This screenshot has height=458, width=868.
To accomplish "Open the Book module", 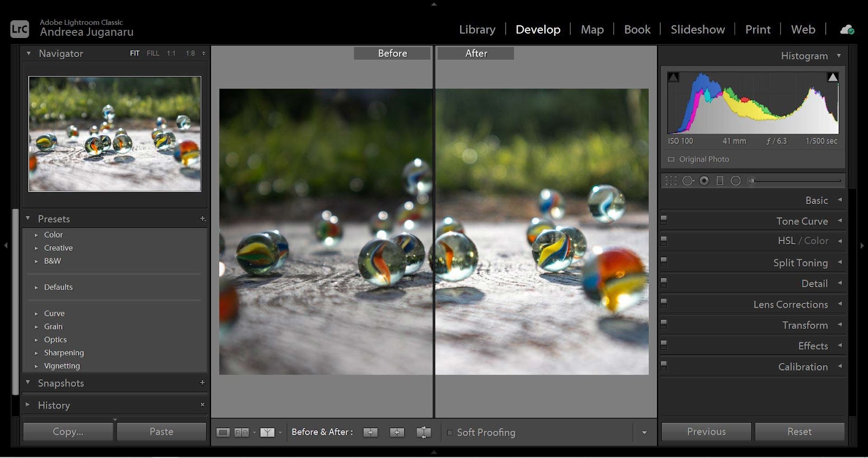I will (x=637, y=29).
